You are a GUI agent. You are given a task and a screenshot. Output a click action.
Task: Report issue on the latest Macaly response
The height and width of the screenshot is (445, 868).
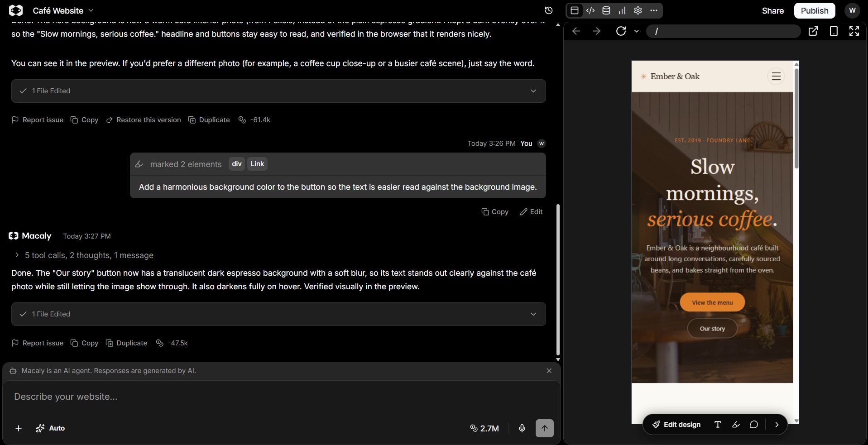click(x=37, y=343)
